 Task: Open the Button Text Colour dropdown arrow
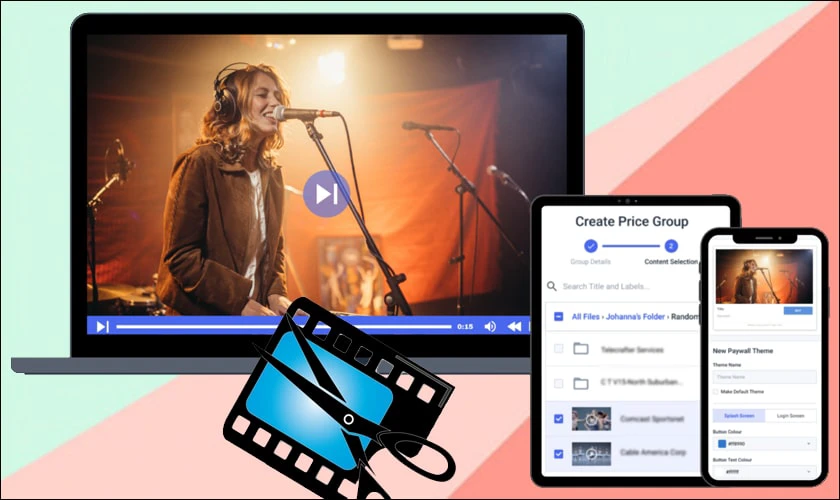click(x=808, y=472)
